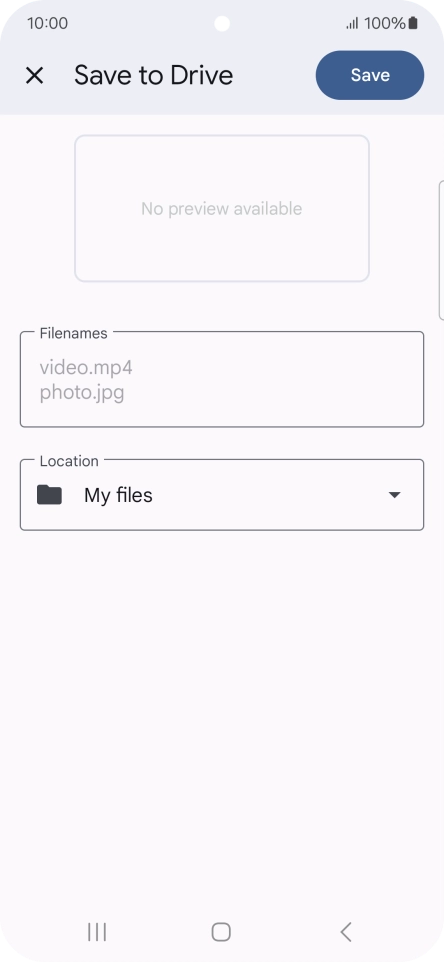Click the No preview available thumbnail
Viewport: 444px width, 962px height.
pos(222,209)
